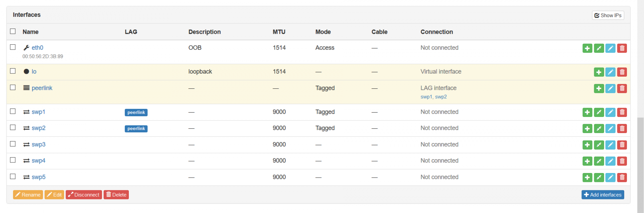Click the loopback description text
This screenshot has width=644, height=213.
pyautogui.click(x=200, y=71)
